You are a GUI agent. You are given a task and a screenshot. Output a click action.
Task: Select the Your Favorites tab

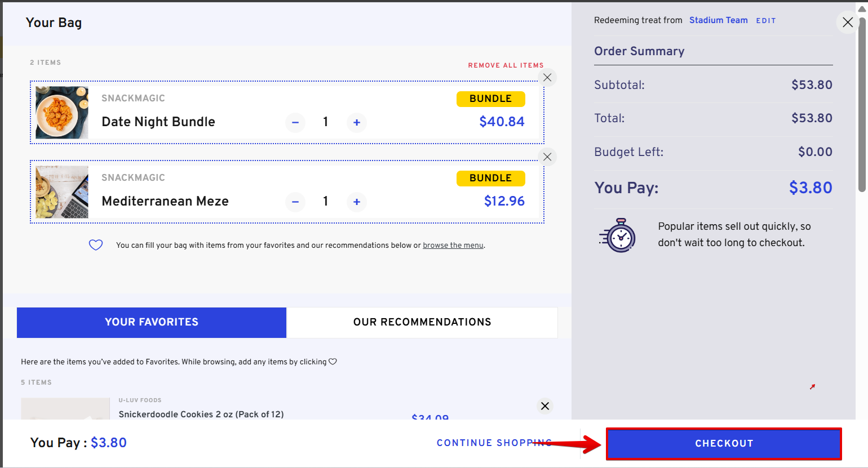pos(152,322)
